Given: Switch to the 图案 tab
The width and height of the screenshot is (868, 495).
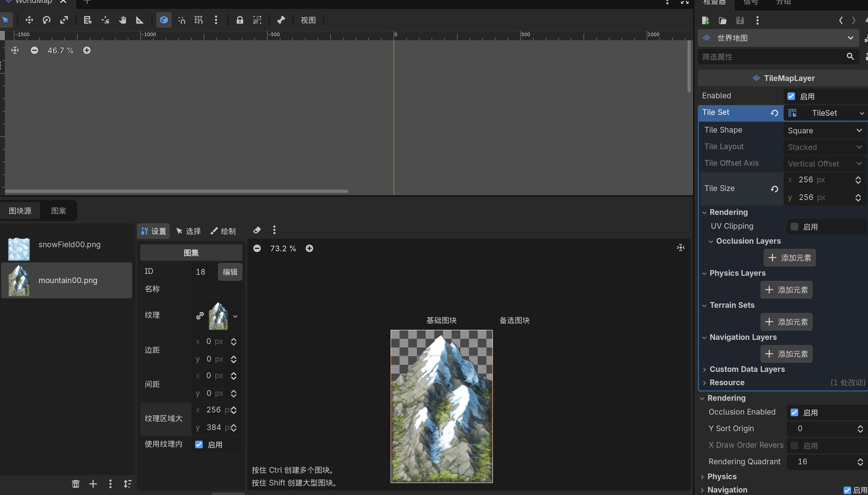Looking at the screenshot, I should coord(58,211).
